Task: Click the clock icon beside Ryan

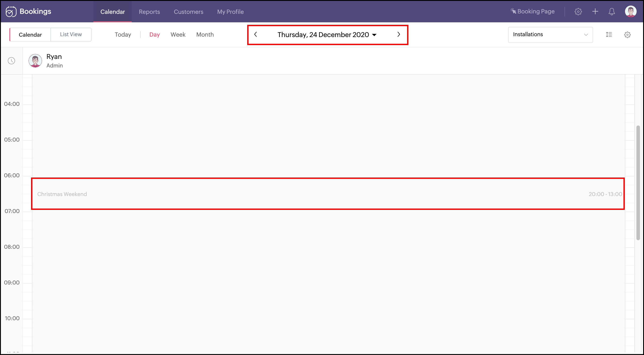Action: [x=11, y=61]
